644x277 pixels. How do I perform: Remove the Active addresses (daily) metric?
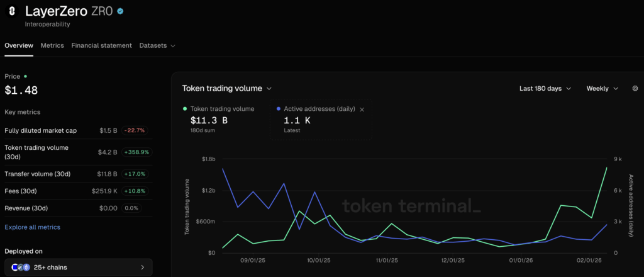(362, 109)
